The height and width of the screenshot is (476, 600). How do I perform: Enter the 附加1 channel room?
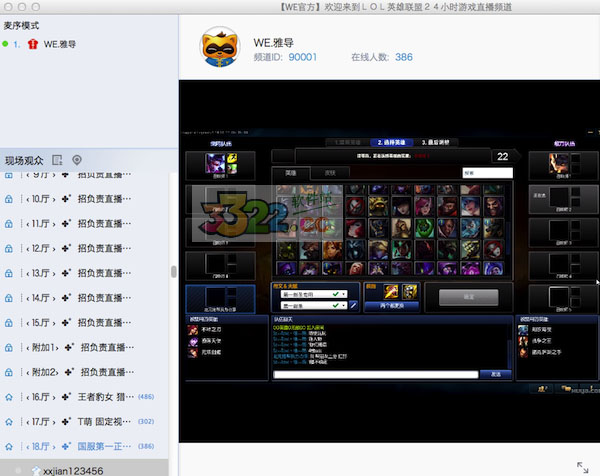tap(84, 348)
